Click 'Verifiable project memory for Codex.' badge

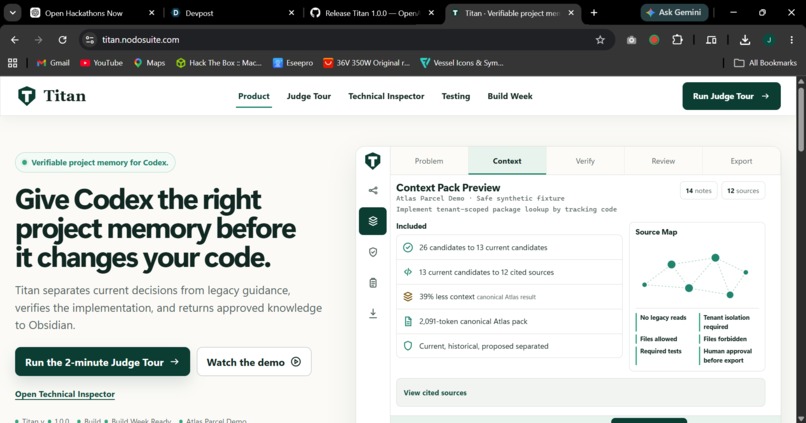tap(95, 162)
